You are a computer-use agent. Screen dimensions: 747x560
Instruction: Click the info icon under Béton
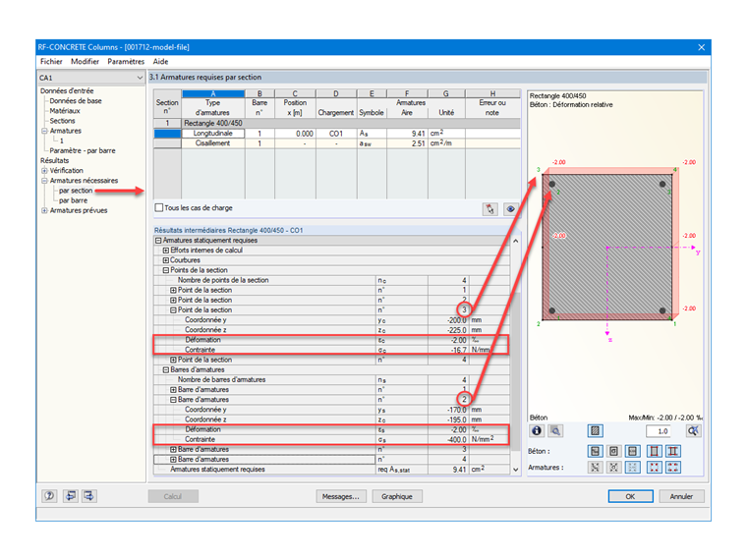point(537,431)
